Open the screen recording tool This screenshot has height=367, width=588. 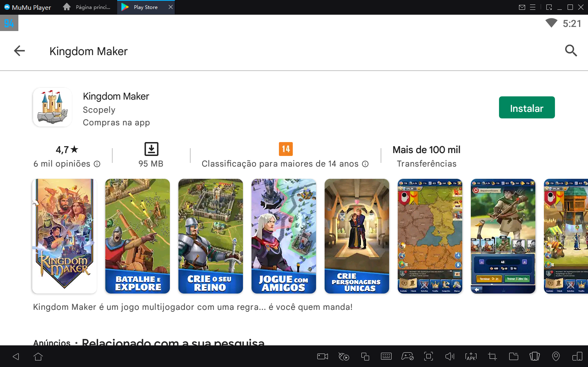322,356
